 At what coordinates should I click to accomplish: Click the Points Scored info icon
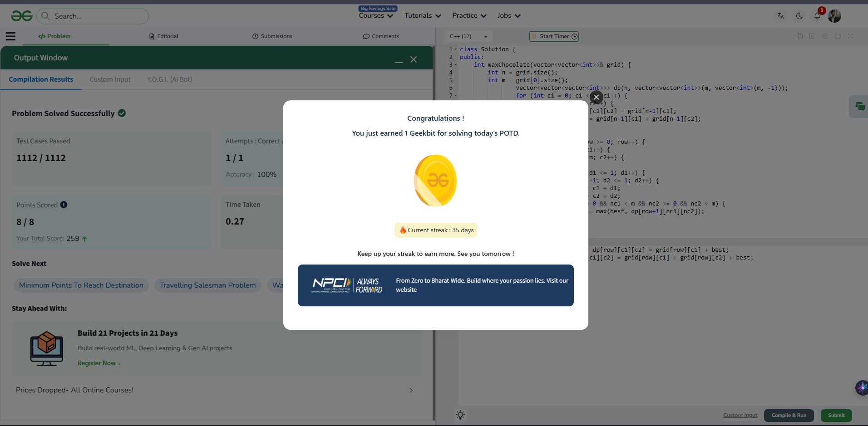pos(64,205)
